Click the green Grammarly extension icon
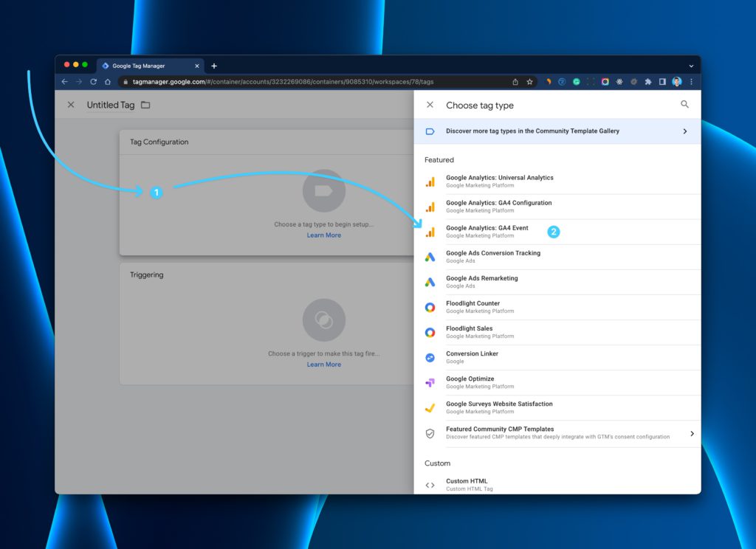Viewport: 756px width, 549px height. pos(576,81)
